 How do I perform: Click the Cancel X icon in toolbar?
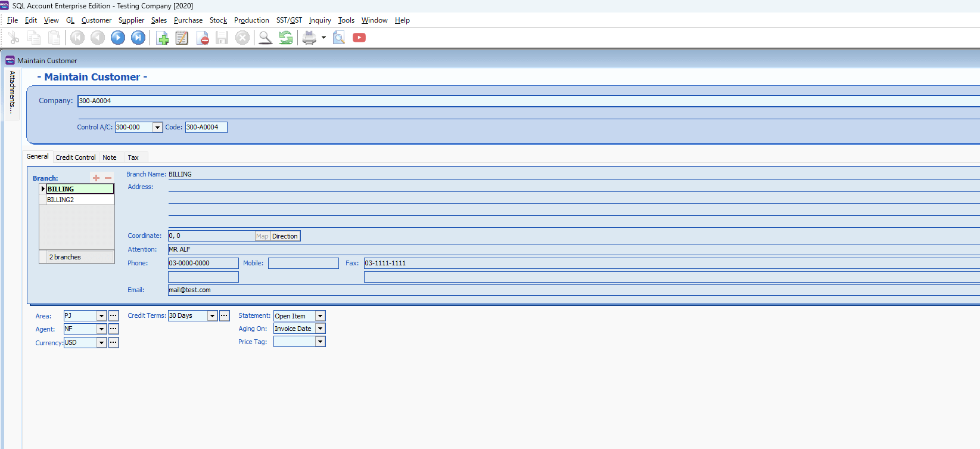pyautogui.click(x=242, y=38)
